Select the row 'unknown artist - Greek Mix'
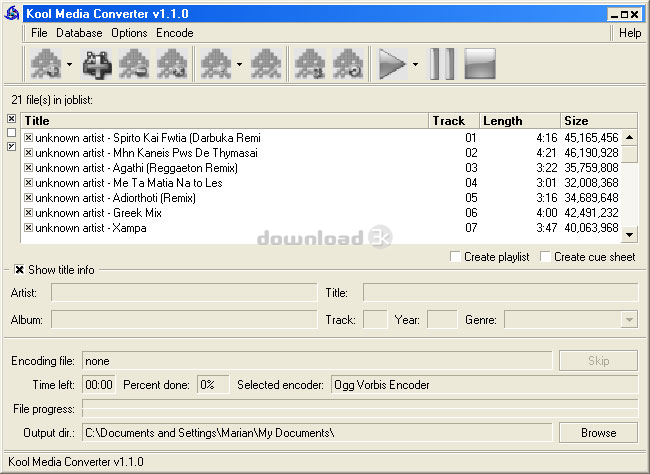The image size is (650, 474). pos(321,213)
